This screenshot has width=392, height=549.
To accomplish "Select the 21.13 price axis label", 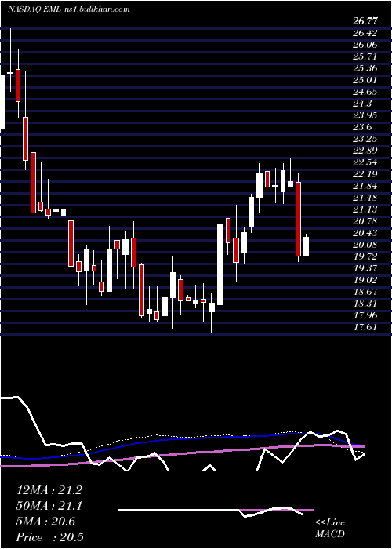I will [x=365, y=209].
